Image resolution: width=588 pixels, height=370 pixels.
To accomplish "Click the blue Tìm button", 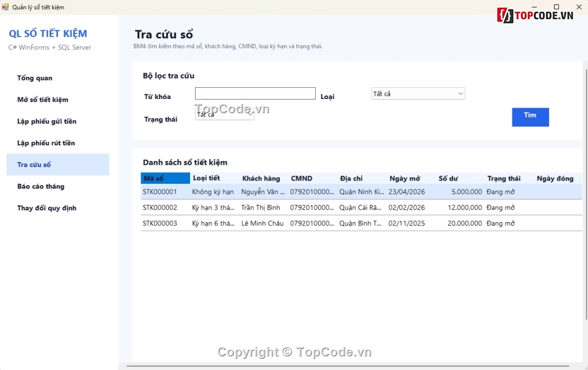I will click(530, 117).
